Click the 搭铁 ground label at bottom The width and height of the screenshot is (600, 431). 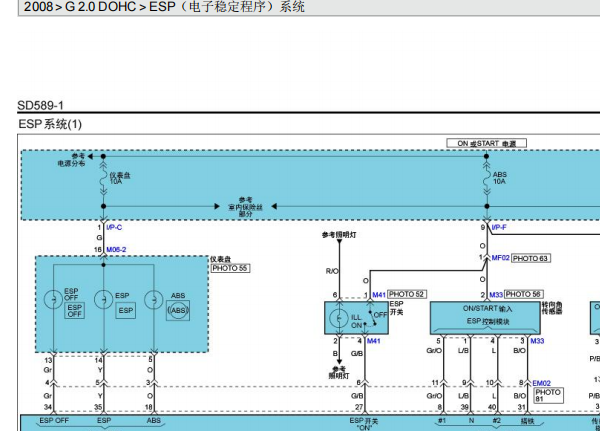[527, 421]
